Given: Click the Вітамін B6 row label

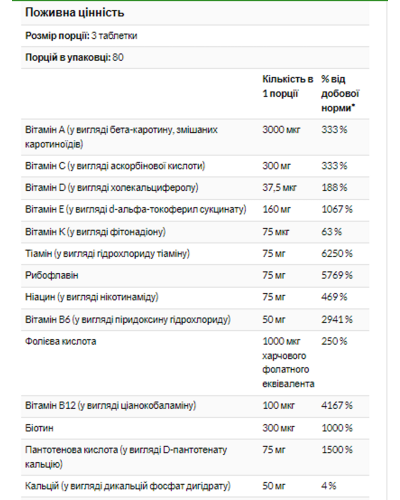Looking at the screenshot, I should point(128,320).
